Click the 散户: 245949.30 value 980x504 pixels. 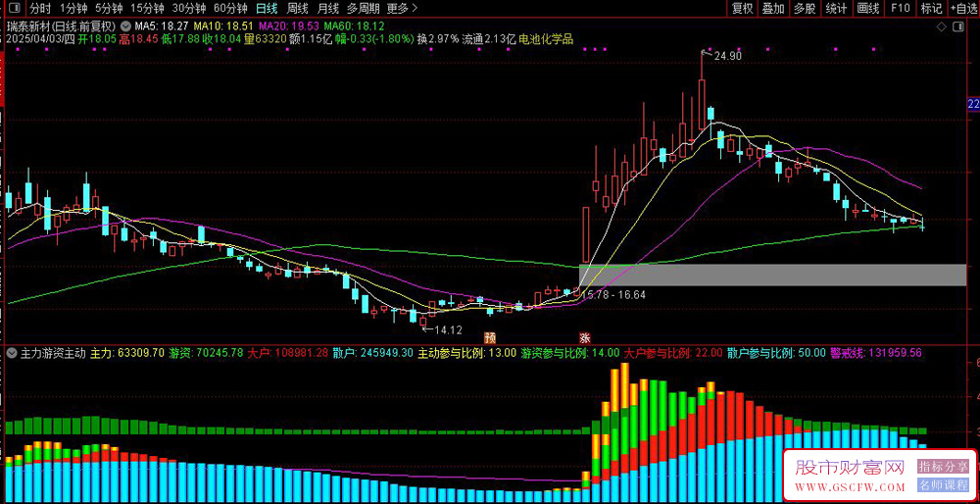click(x=373, y=353)
